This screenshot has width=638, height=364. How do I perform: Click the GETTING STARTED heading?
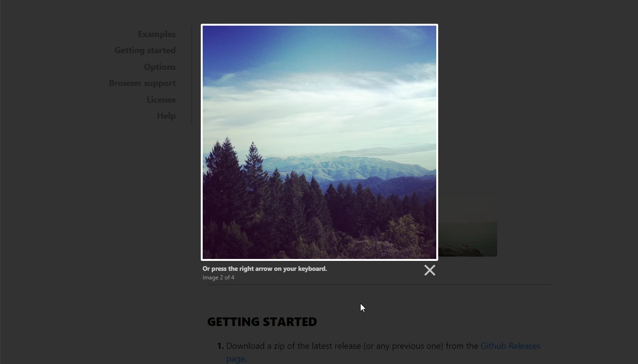click(x=262, y=322)
